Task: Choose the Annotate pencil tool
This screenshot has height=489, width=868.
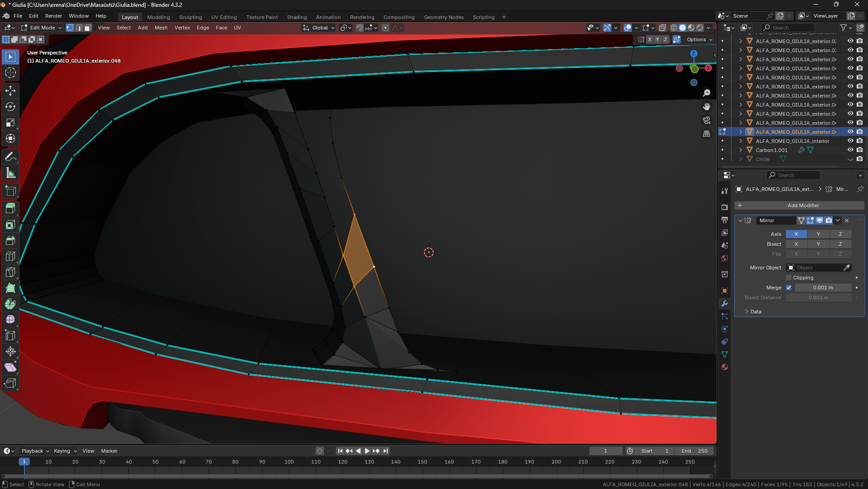Action: [x=10, y=157]
